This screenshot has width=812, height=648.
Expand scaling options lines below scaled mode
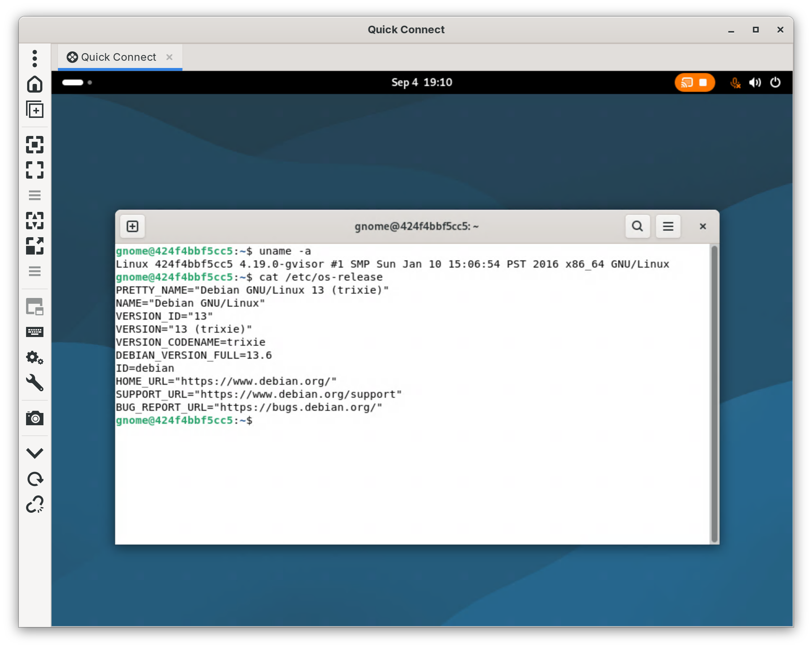35,271
